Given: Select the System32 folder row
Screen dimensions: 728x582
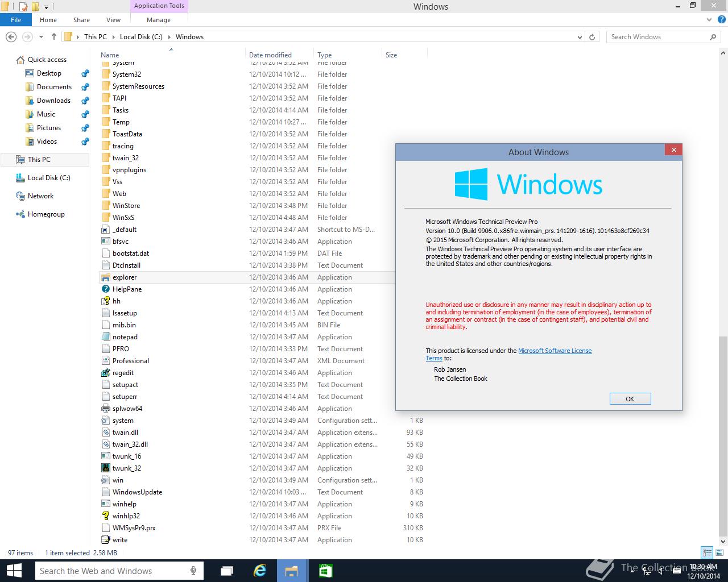Looking at the screenshot, I should 263,74.
